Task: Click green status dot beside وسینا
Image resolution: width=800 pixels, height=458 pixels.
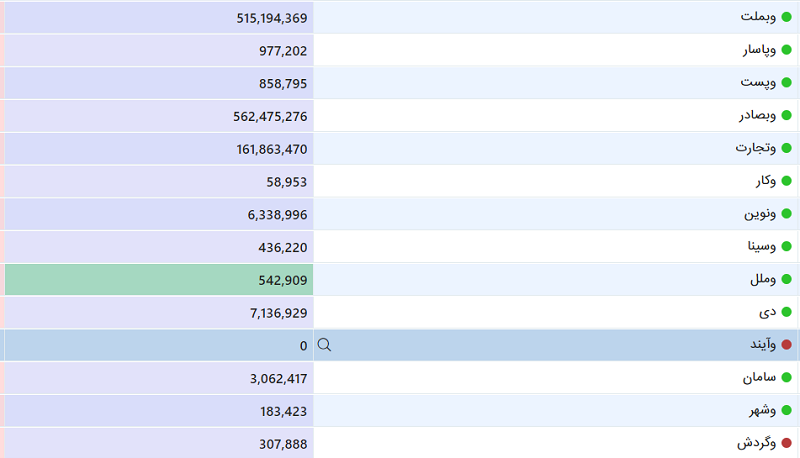Action: [786, 246]
